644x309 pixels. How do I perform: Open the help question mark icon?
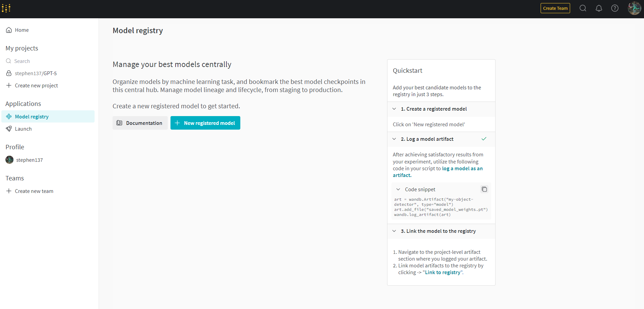(x=615, y=8)
